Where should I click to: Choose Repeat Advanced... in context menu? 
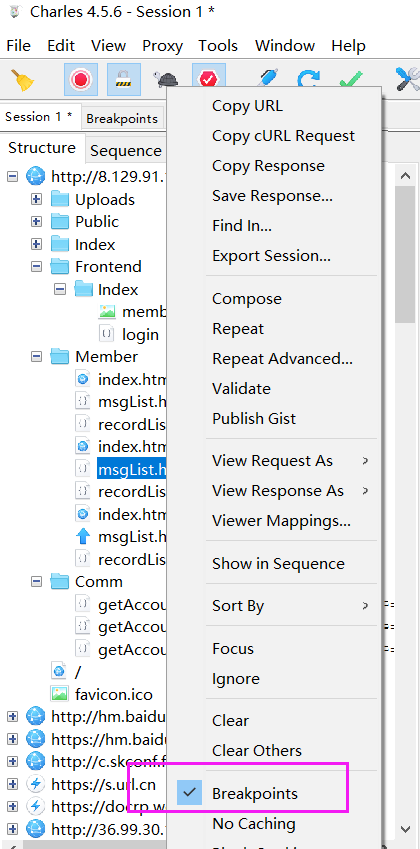pyautogui.click(x=283, y=358)
